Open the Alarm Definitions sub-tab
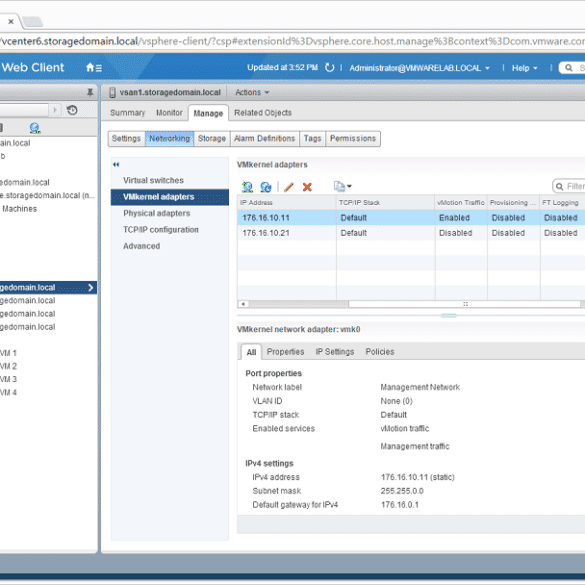The width and height of the screenshot is (585, 585). tap(265, 138)
